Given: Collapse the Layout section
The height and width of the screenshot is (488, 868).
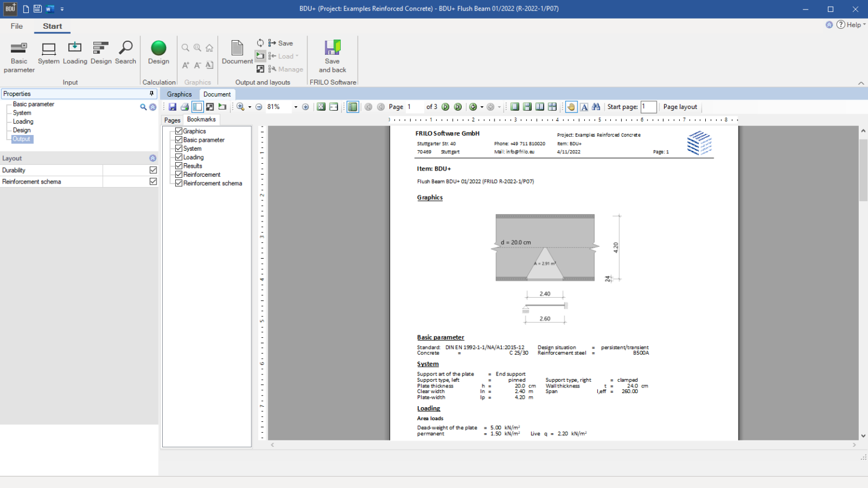Looking at the screenshot, I should point(153,158).
